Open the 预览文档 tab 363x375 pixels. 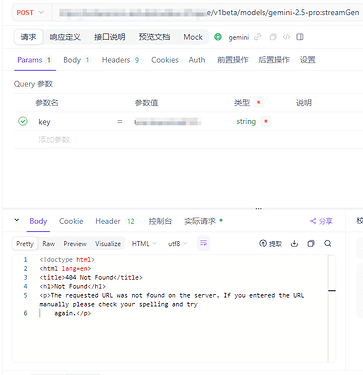point(154,37)
